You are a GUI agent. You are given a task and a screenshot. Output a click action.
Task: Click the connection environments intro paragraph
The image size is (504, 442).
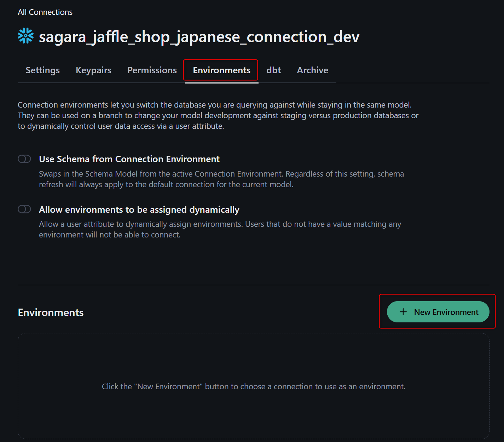(x=218, y=115)
